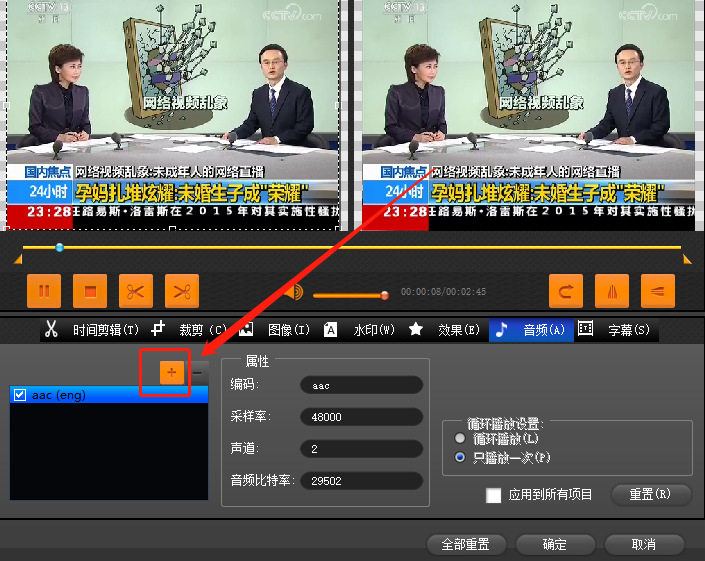
Task: Click the left source preview video
Action: tap(173, 115)
